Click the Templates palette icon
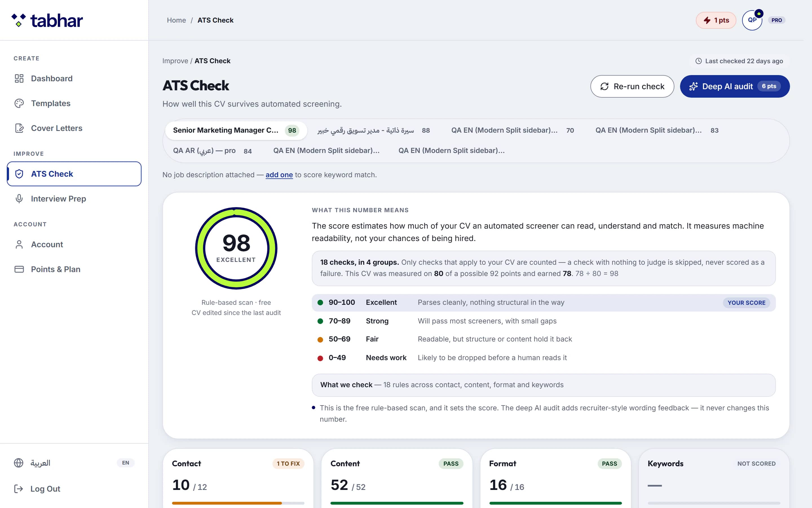This screenshot has width=812, height=508. pos(19,103)
